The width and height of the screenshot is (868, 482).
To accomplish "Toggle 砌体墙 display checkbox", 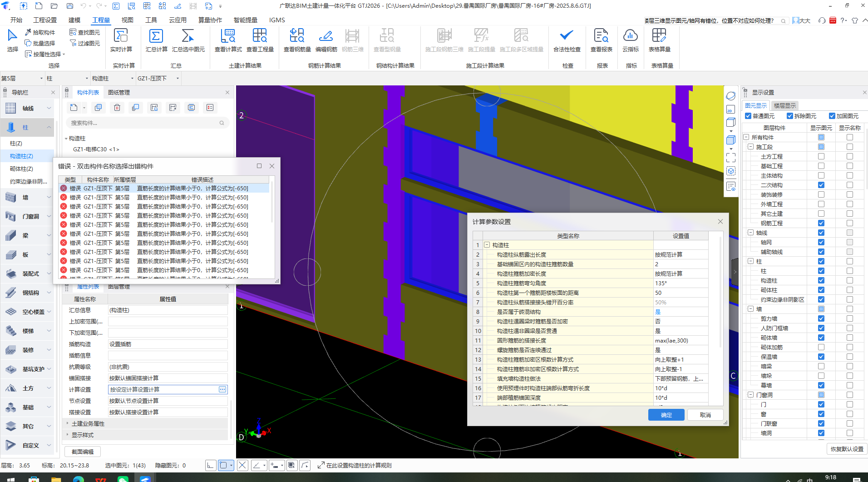I will click(x=821, y=338).
